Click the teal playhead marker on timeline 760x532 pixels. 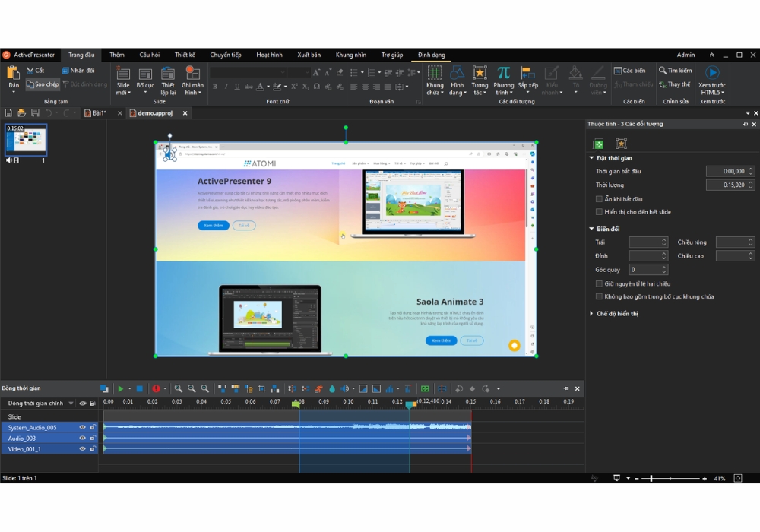pyautogui.click(x=410, y=404)
